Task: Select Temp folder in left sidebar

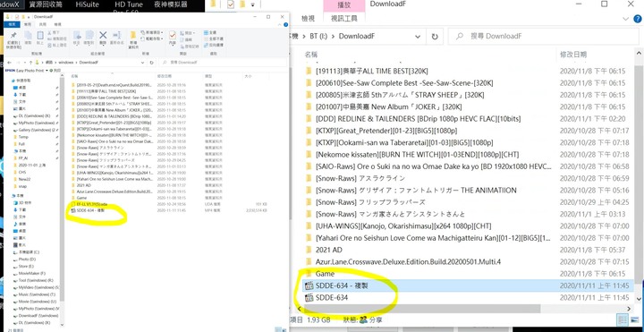Action: [23, 137]
